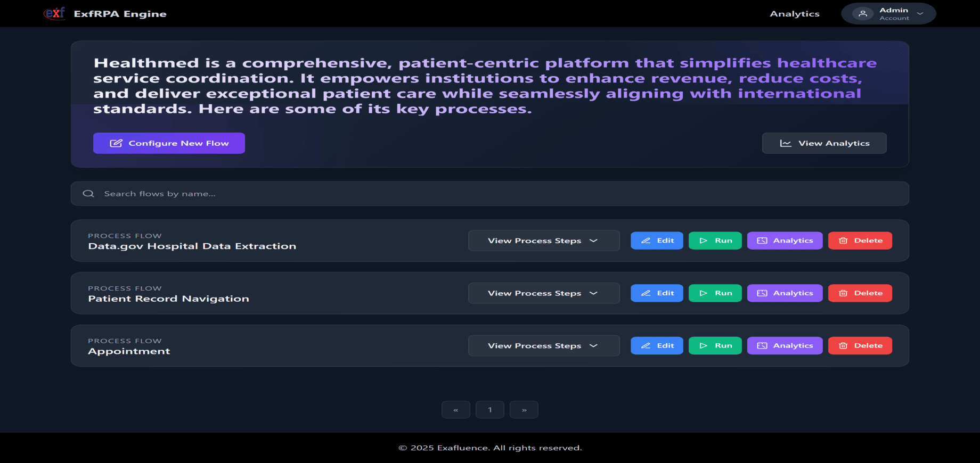Click Configure New Flow pencil icon
Viewport: 980px width, 463px height.
[116, 143]
